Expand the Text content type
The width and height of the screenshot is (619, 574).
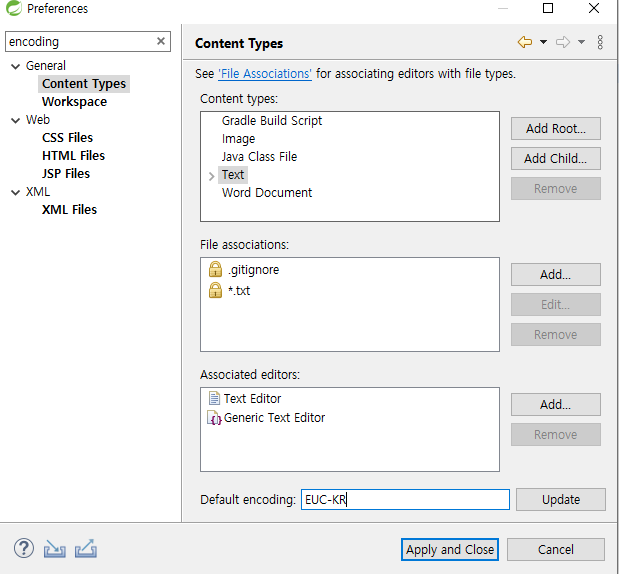coord(211,176)
